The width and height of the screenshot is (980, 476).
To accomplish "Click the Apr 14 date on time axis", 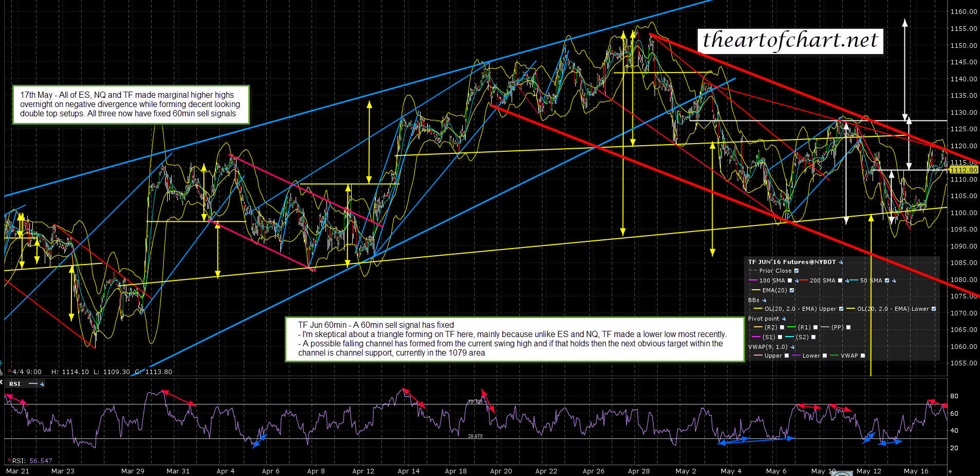I will click(x=408, y=471).
